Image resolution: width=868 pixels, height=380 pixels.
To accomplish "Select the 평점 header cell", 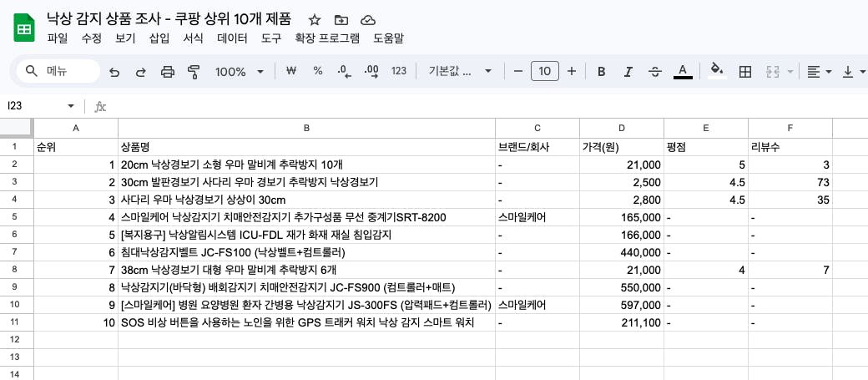I will pyautogui.click(x=706, y=147).
